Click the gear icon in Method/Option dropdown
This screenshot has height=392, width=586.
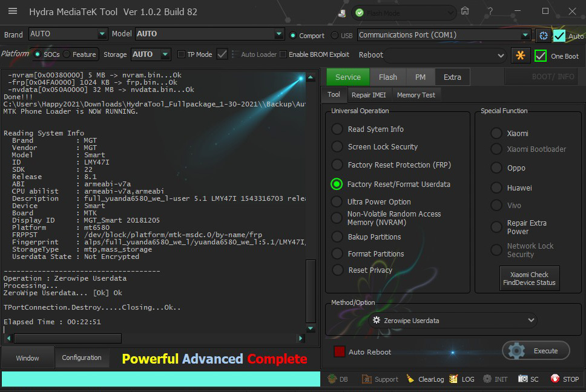(377, 321)
